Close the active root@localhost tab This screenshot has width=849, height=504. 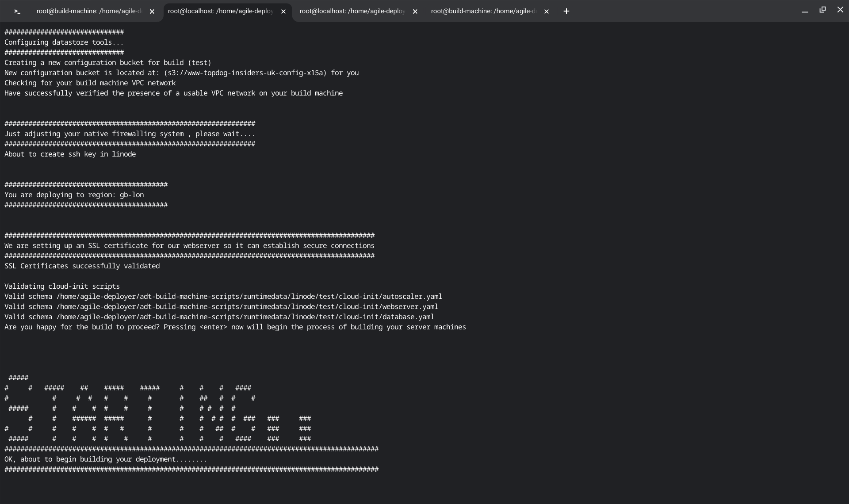283,12
